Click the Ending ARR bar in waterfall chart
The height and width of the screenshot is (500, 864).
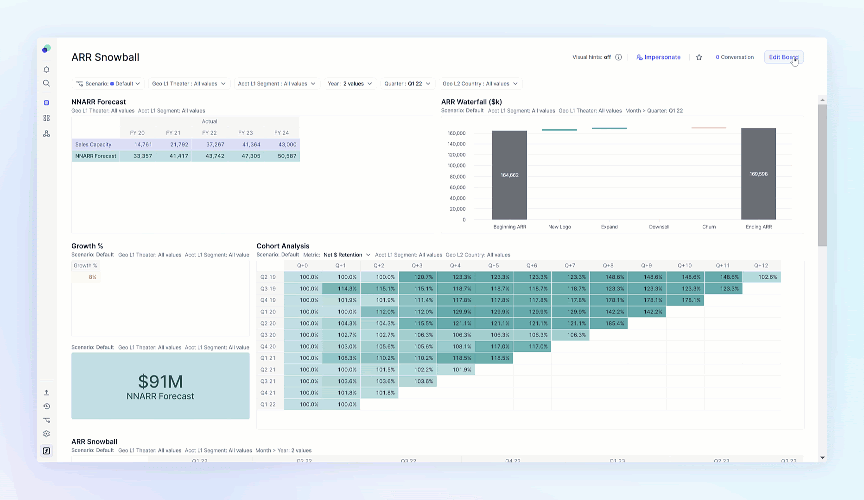pyautogui.click(x=758, y=174)
